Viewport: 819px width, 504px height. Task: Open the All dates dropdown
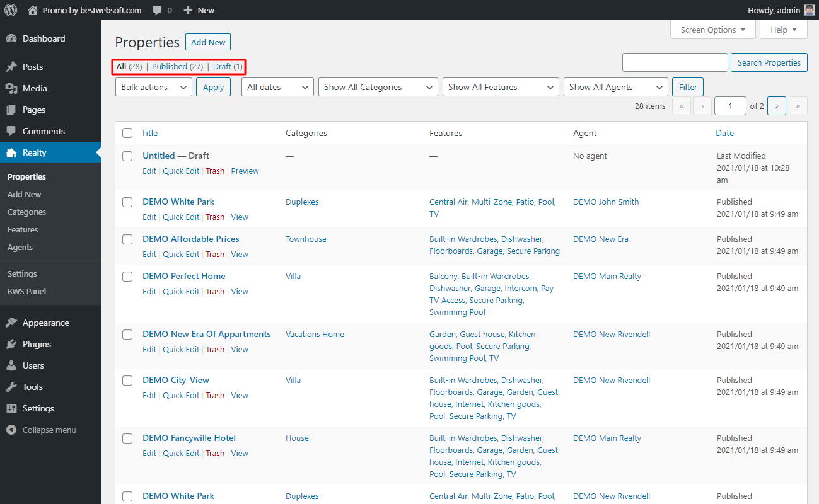point(277,87)
